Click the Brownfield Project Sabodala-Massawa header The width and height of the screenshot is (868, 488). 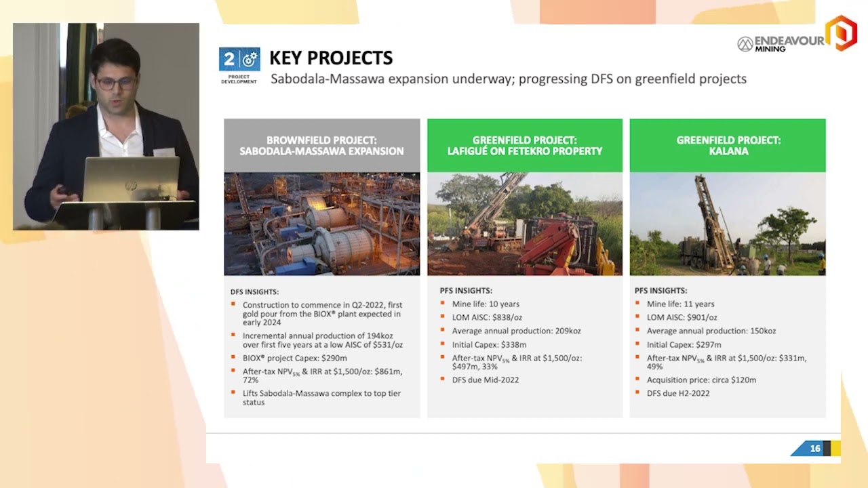pos(322,146)
